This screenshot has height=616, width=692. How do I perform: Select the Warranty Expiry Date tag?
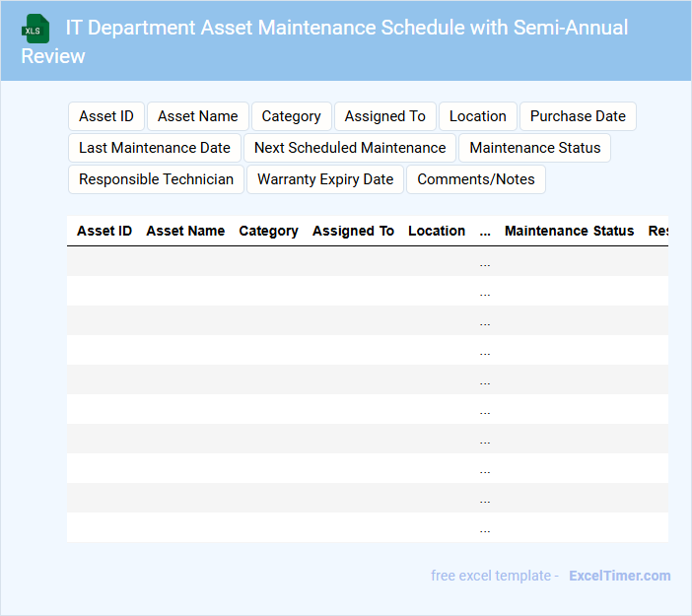pyautogui.click(x=325, y=179)
